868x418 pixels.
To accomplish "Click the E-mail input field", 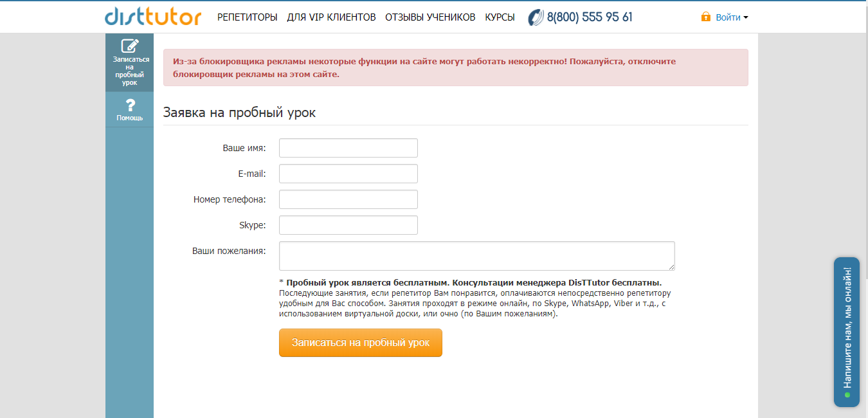I will [347, 173].
